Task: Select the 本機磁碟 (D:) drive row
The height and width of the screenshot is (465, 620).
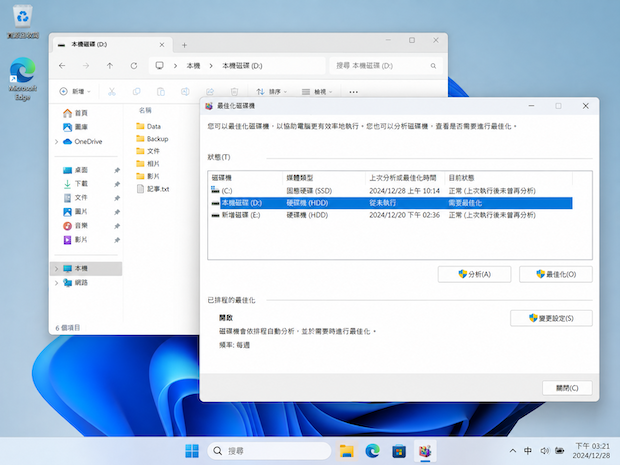Action: [x=390, y=203]
